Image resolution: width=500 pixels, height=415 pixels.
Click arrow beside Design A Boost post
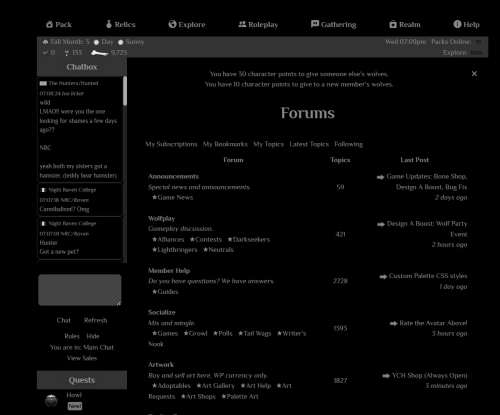tap(381, 224)
